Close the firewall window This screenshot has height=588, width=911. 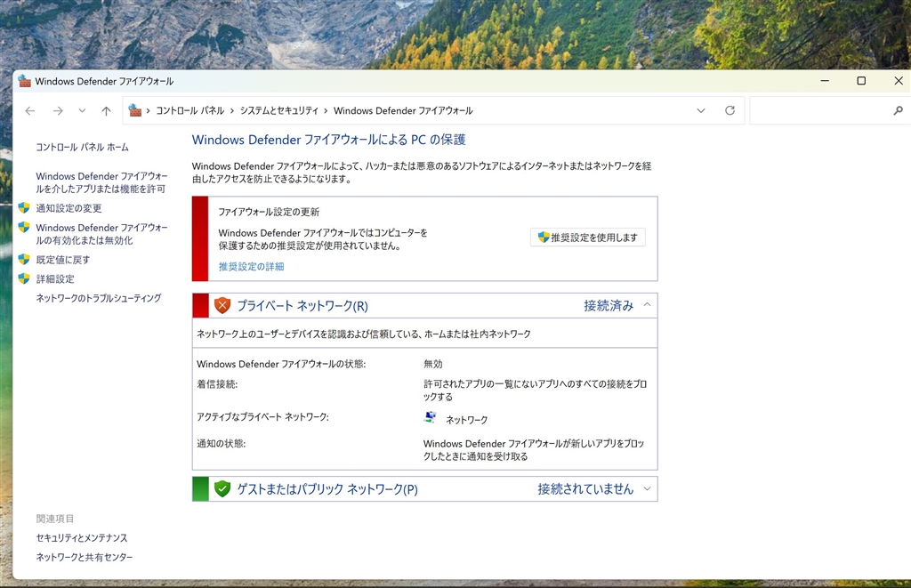coord(899,81)
